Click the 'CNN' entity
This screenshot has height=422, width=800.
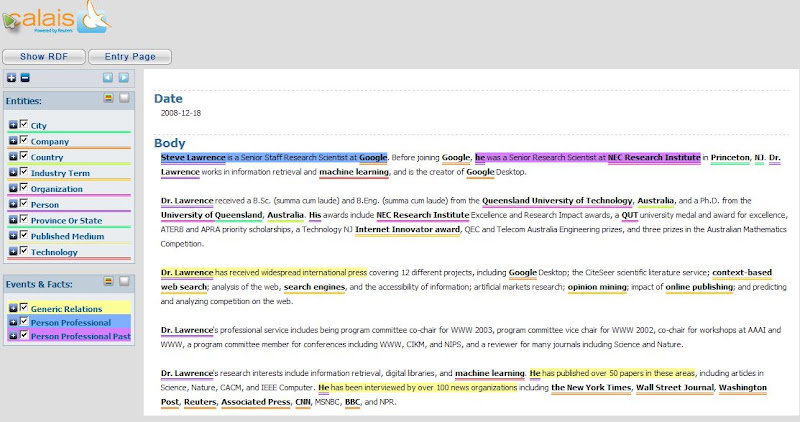tap(303, 402)
